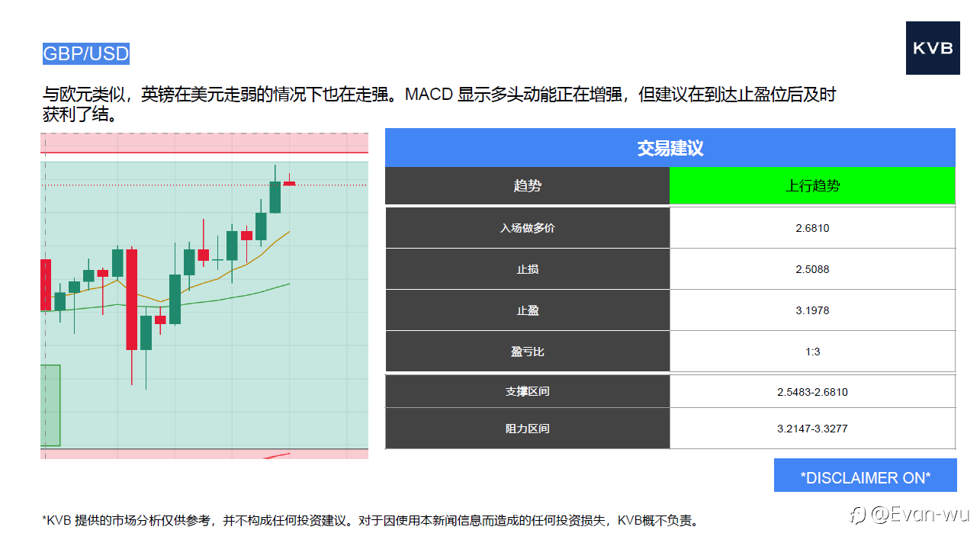The image size is (980, 546).
Task: Select the support range 2.5483-2.6810
Action: (x=812, y=392)
